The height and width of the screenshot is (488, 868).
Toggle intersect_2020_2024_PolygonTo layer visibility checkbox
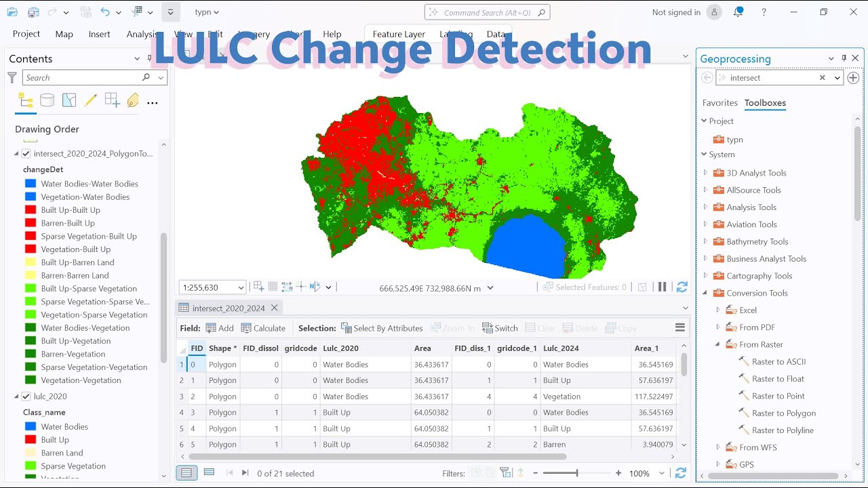[26, 154]
